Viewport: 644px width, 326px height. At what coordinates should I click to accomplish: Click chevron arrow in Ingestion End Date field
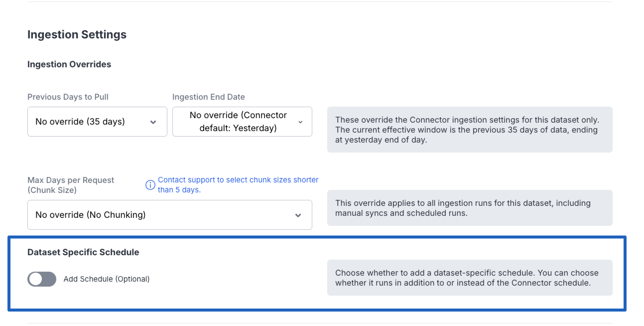(300, 122)
